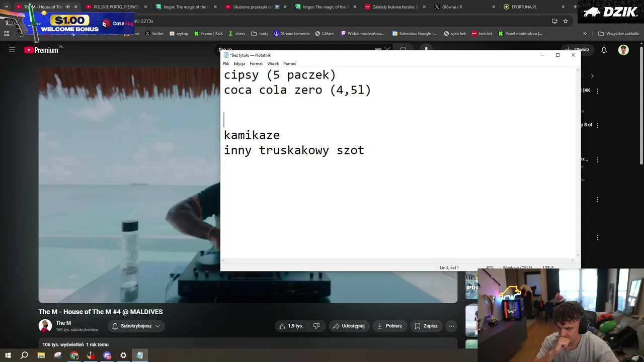Image resolution: width=644 pixels, height=362 pixels.
Task: Open the chess bookmark
Action: [236, 33]
